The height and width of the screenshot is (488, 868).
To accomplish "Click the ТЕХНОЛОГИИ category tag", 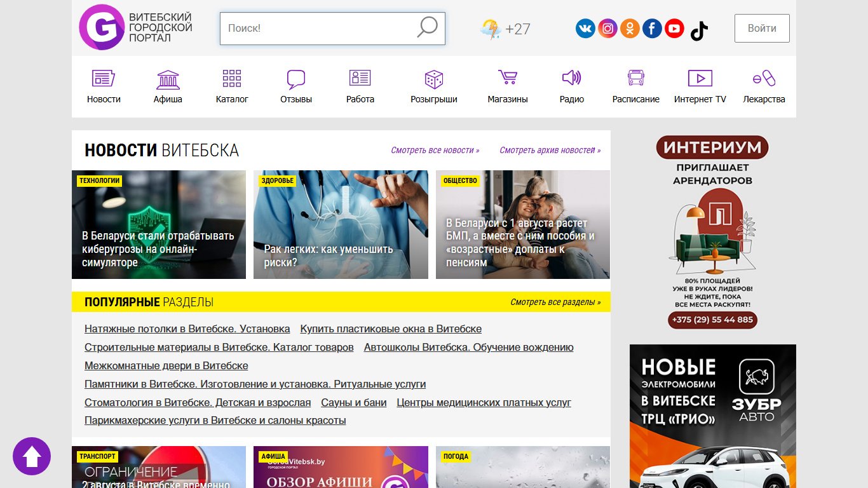I will 100,180.
